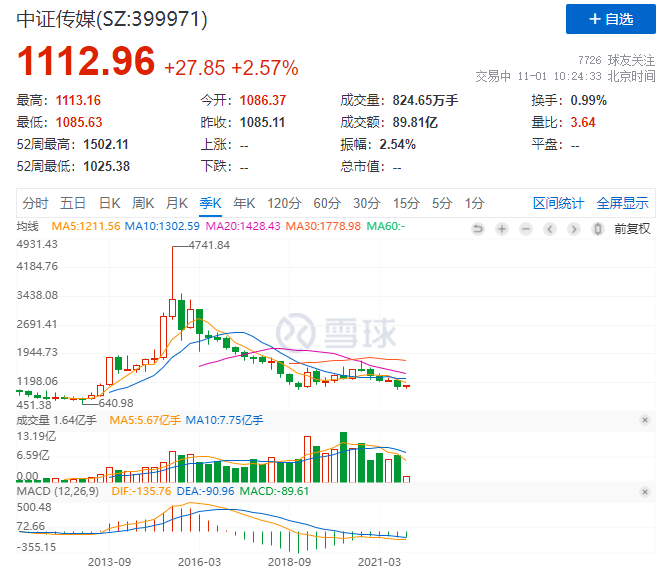The height and width of the screenshot is (576, 671).
Task: Click the DIF:-135.76 label
Action: [141, 491]
